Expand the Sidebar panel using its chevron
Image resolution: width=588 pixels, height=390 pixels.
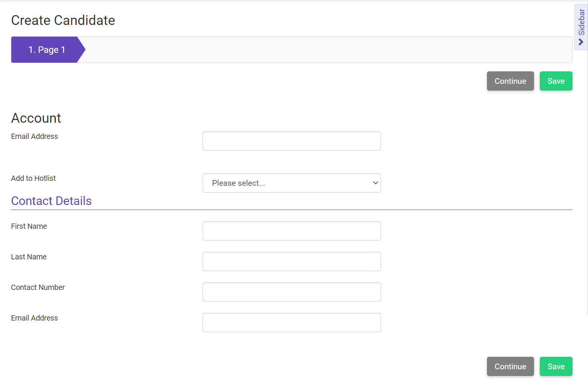tap(581, 42)
